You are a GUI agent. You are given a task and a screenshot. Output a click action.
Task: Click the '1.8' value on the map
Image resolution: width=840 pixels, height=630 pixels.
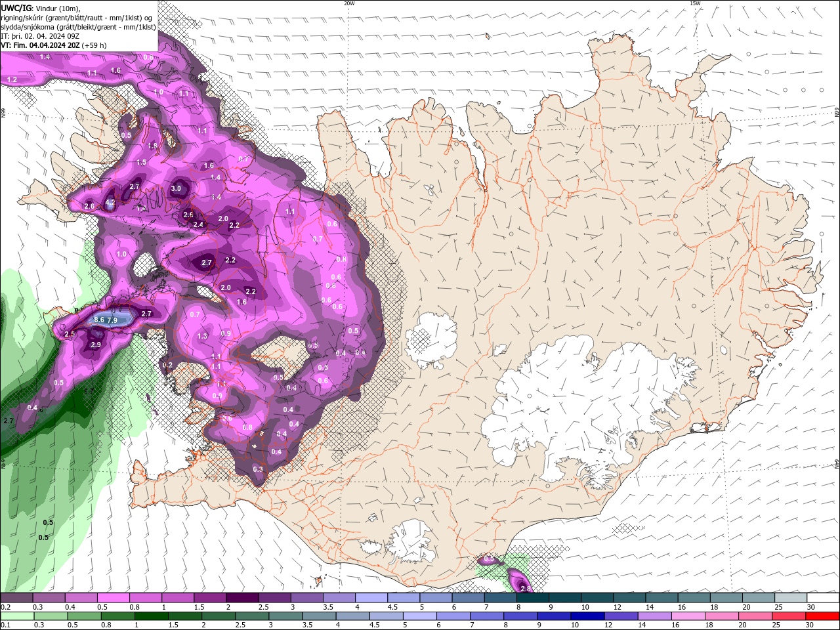153,146
